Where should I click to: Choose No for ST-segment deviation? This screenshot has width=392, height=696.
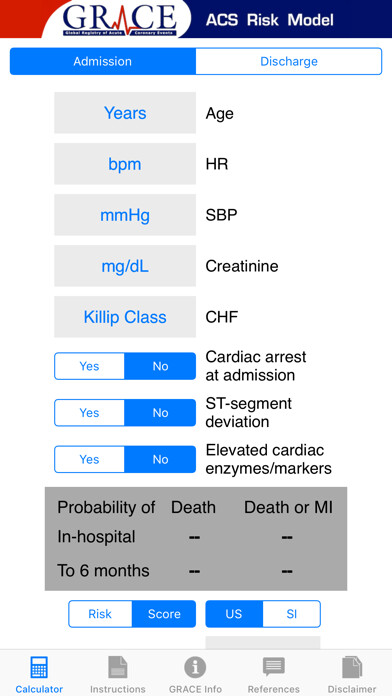coord(160,413)
